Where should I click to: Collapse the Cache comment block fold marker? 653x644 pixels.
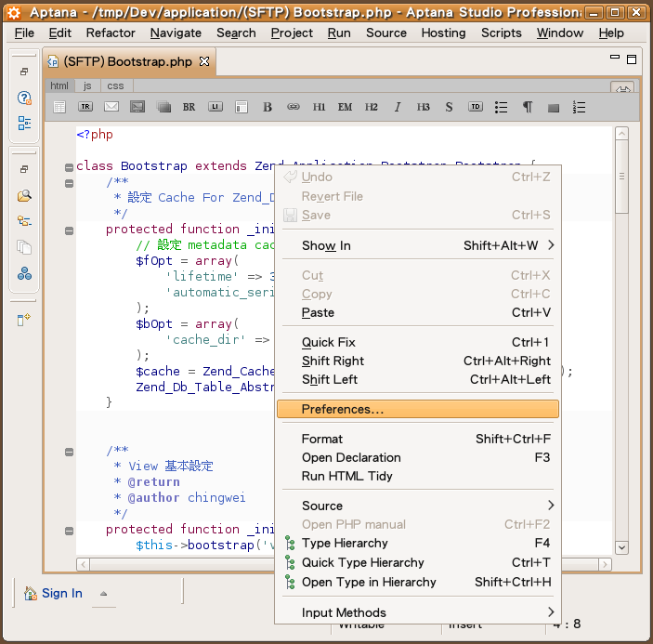pyautogui.click(x=69, y=183)
